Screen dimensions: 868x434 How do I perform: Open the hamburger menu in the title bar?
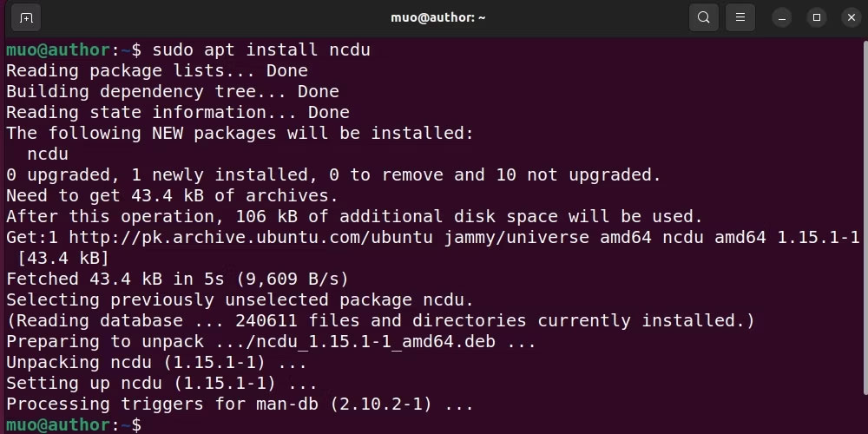click(740, 17)
